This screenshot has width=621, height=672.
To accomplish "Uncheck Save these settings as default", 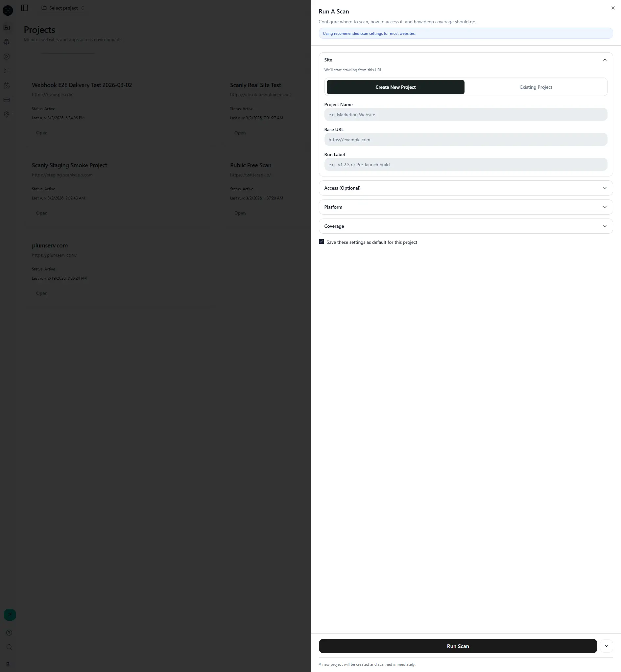I will 321,242.
